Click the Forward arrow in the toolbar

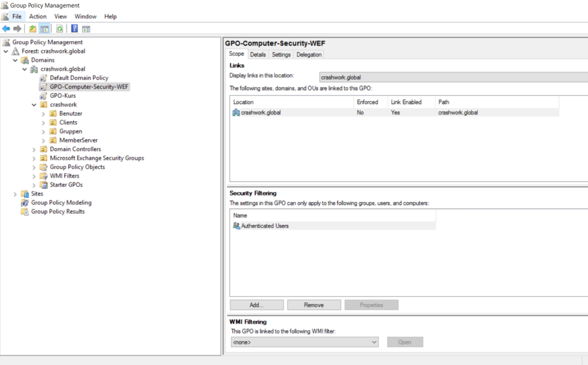point(17,29)
